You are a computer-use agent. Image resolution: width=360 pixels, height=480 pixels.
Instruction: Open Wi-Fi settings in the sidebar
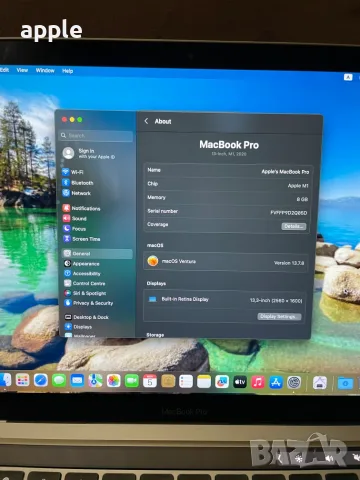pyautogui.click(x=73, y=172)
